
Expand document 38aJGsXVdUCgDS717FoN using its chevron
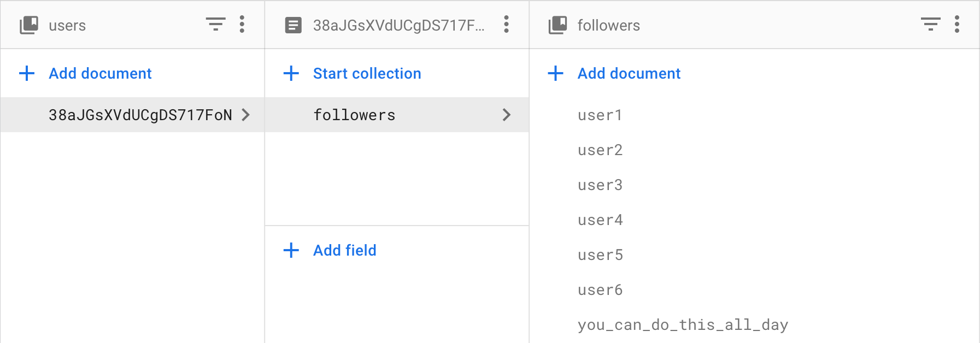247,115
